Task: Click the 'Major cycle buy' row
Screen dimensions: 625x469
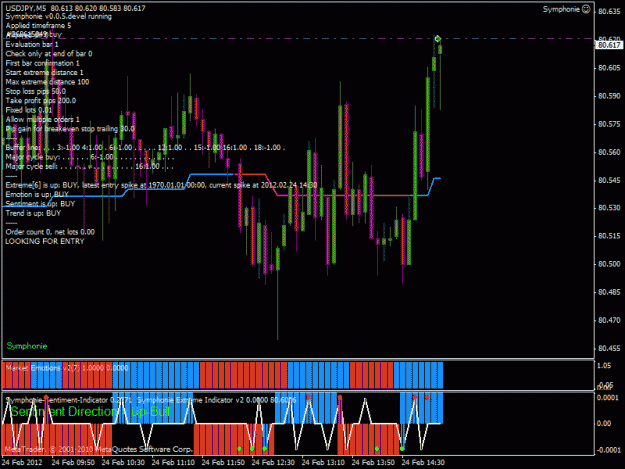Action: [x=90, y=157]
